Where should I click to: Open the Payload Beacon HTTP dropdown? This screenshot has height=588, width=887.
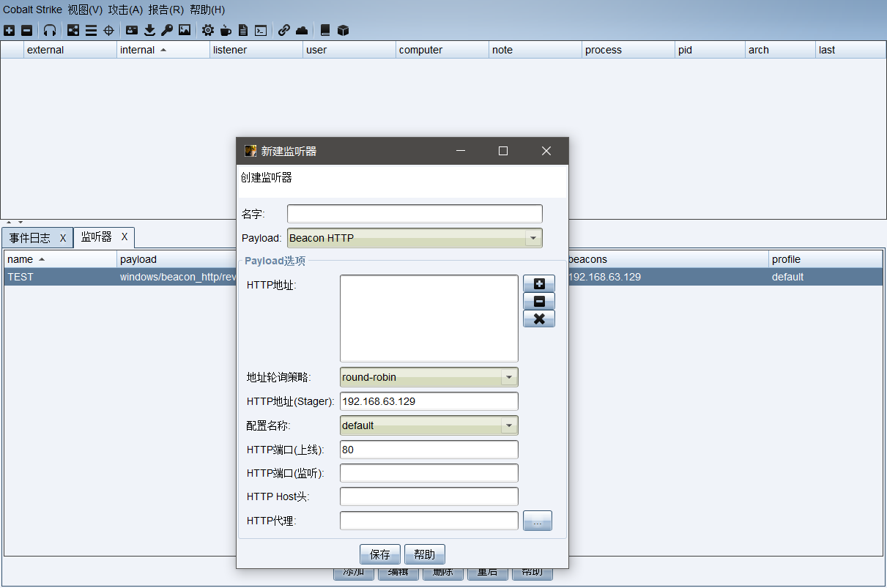pyautogui.click(x=534, y=238)
